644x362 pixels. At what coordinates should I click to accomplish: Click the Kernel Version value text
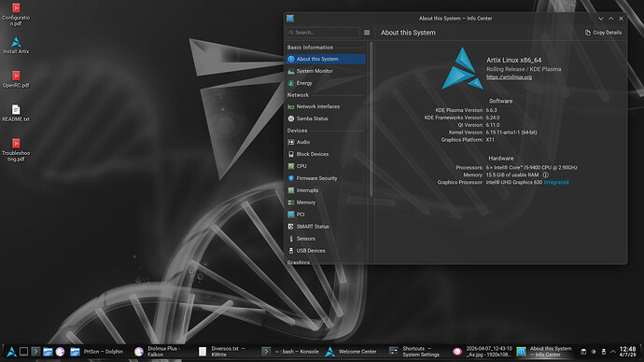coord(511,132)
